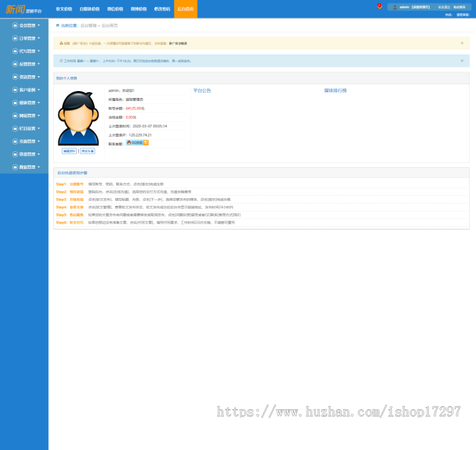The height and width of the screenshot is (450, 476).
Task: Select the highlighted 后台首页 tab
Action: pyautogui.click(x=186, y=9)
